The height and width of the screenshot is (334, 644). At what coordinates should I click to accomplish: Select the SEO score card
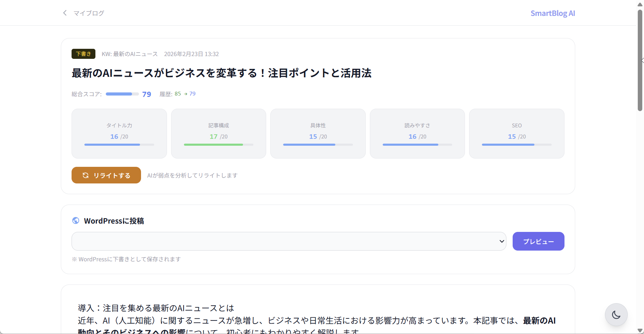(x=516, y=134)
